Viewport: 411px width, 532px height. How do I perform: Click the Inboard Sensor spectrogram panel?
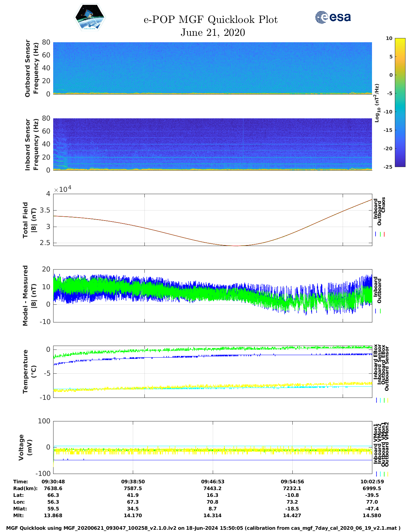point(212,144)
